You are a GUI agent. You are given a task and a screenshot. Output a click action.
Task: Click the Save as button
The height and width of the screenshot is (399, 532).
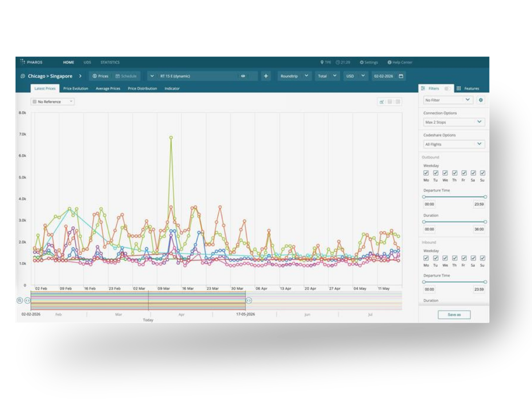pyautogui.click(x=454, y=314)
